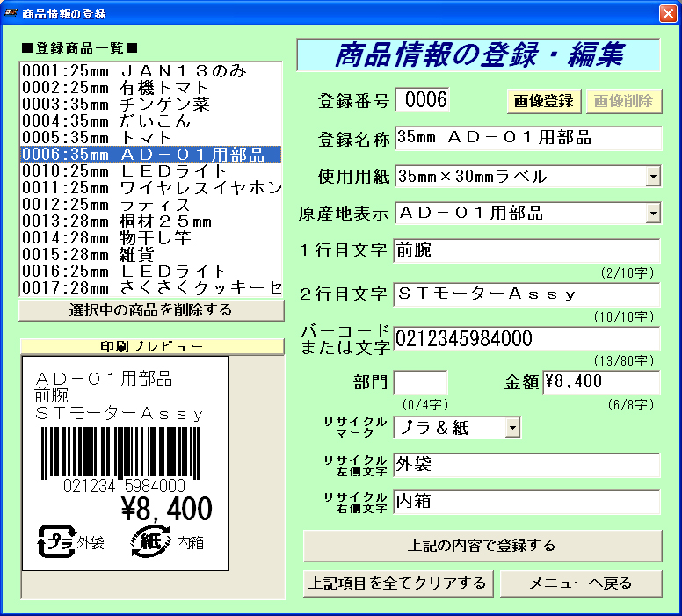Click the barcode field 0212345984000
The image size is (682, 616).
(x=526, y=339)
